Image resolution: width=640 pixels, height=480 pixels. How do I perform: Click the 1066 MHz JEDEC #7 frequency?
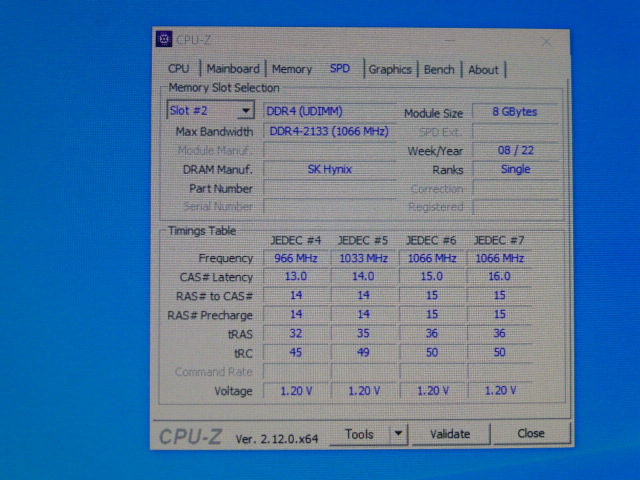[500, 258]
